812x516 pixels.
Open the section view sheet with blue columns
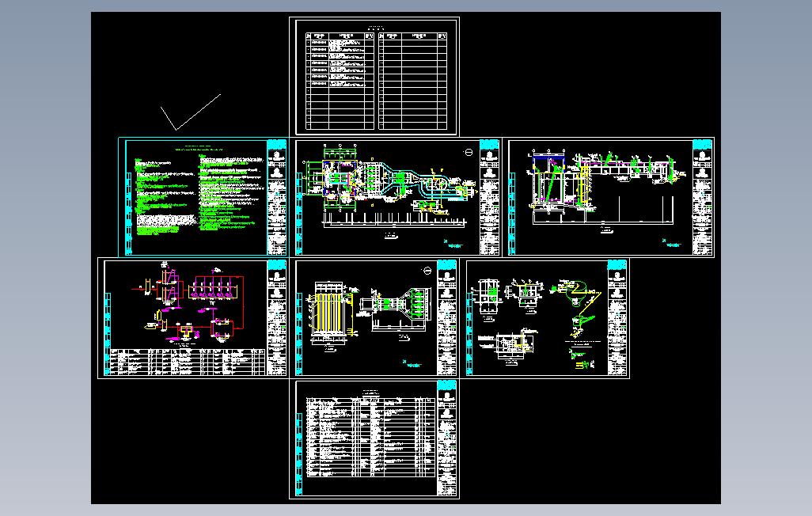pyautogui.click(x=609, y=197)
